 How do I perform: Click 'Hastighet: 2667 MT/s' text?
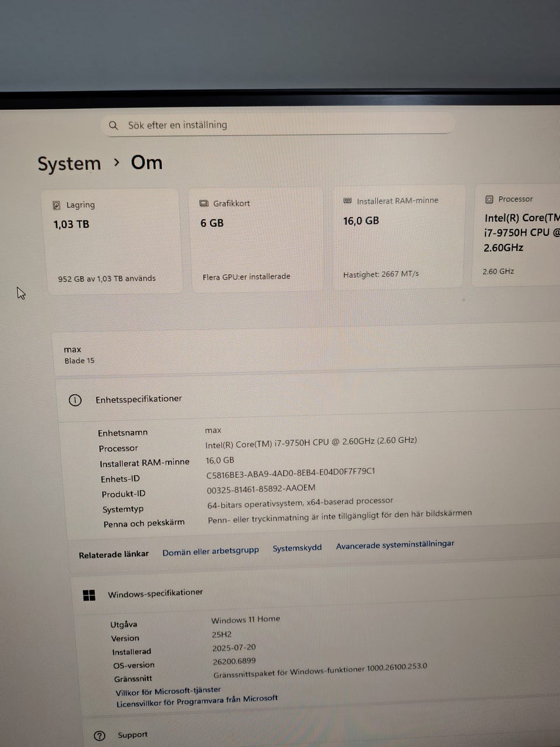coord(381,274)
